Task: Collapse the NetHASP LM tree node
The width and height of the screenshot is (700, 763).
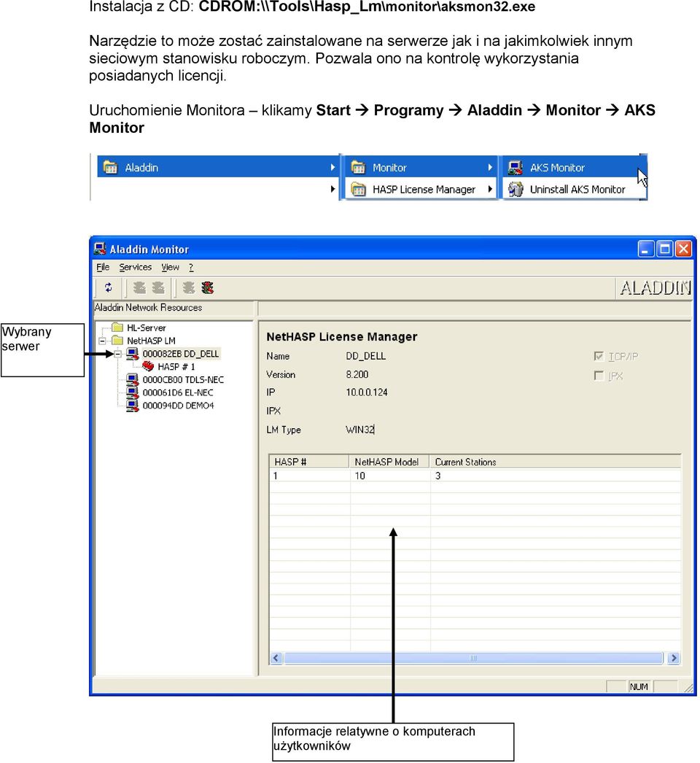Action: [102, 341]
